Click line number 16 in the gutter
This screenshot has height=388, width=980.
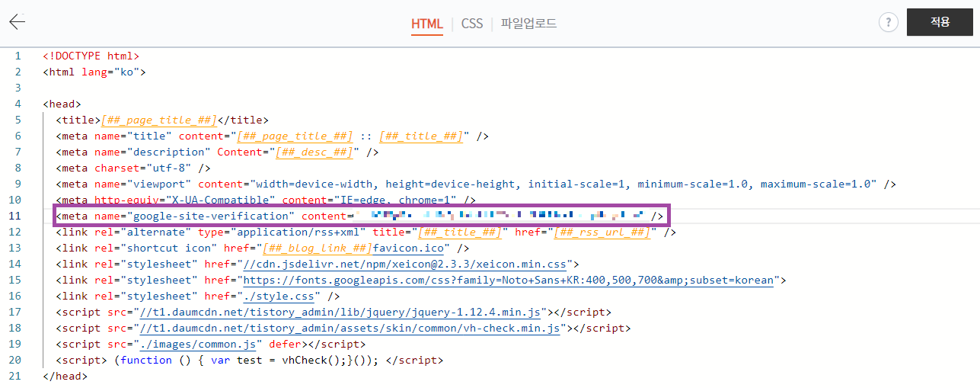(15, 297)
